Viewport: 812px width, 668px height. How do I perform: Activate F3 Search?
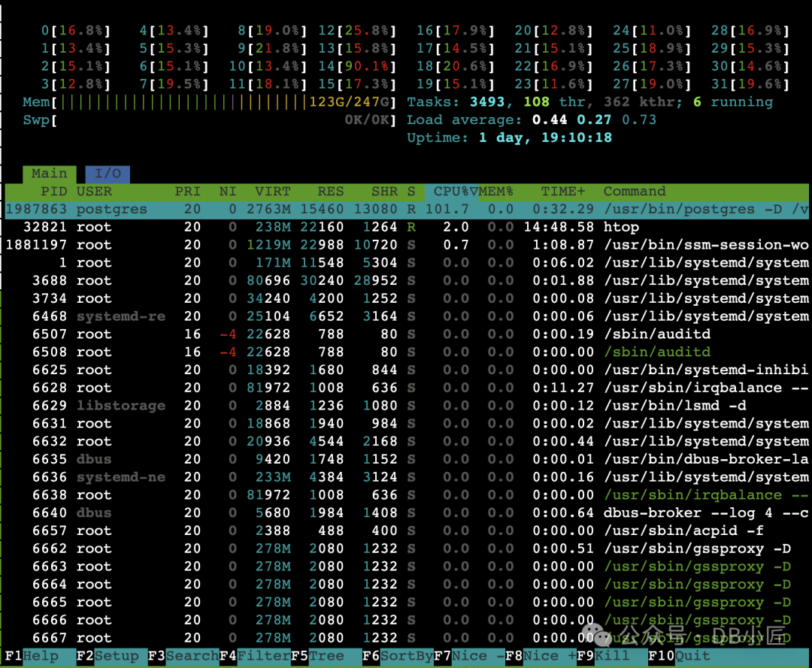point(183,656)
